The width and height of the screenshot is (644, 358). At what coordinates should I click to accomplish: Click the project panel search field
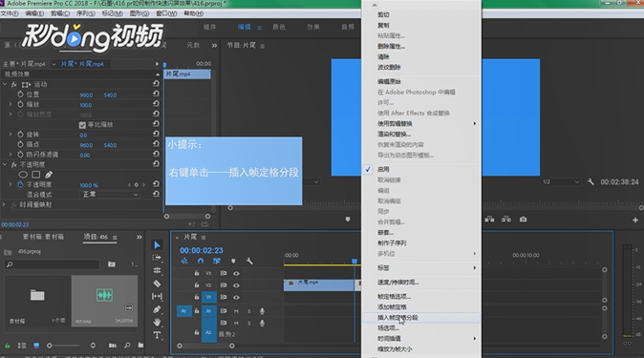pos(53,264)
